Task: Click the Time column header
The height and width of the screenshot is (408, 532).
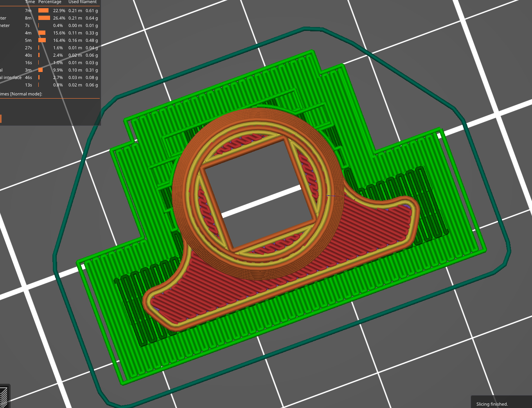Action: click(x=30, y=2)
